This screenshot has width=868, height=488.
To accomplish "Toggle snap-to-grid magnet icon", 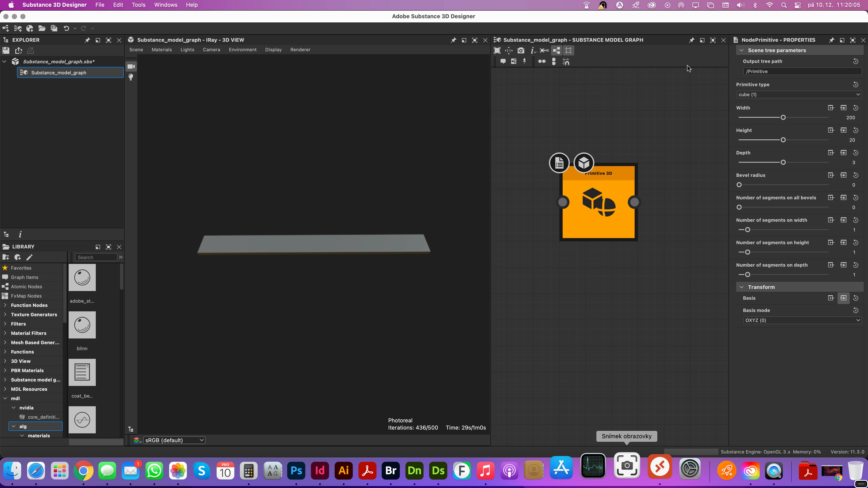I will tap(566, 62).
